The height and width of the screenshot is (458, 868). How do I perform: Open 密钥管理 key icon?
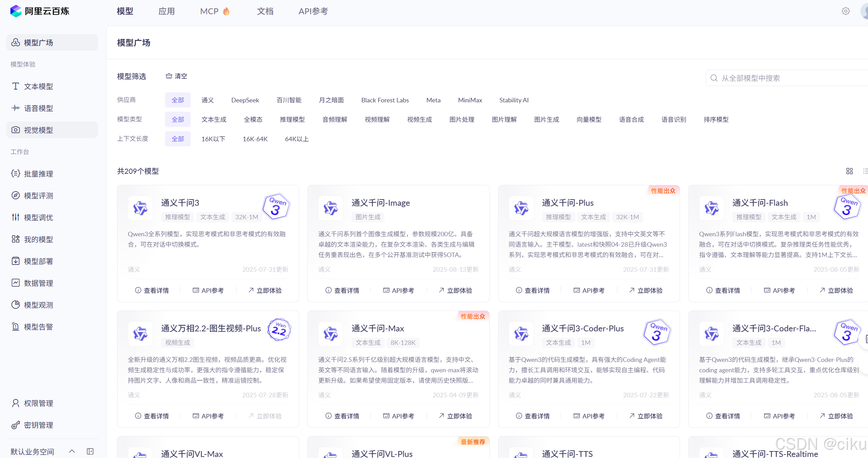[16, 425]
